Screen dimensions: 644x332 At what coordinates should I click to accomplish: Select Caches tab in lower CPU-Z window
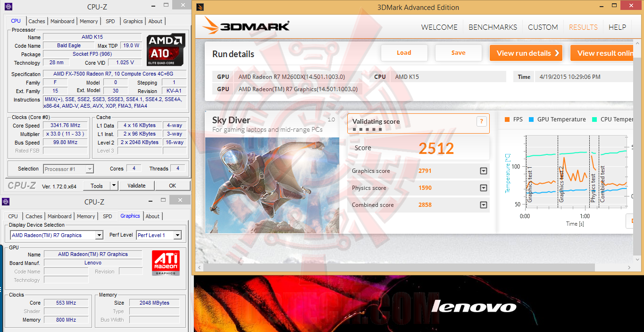click(34, 216)
